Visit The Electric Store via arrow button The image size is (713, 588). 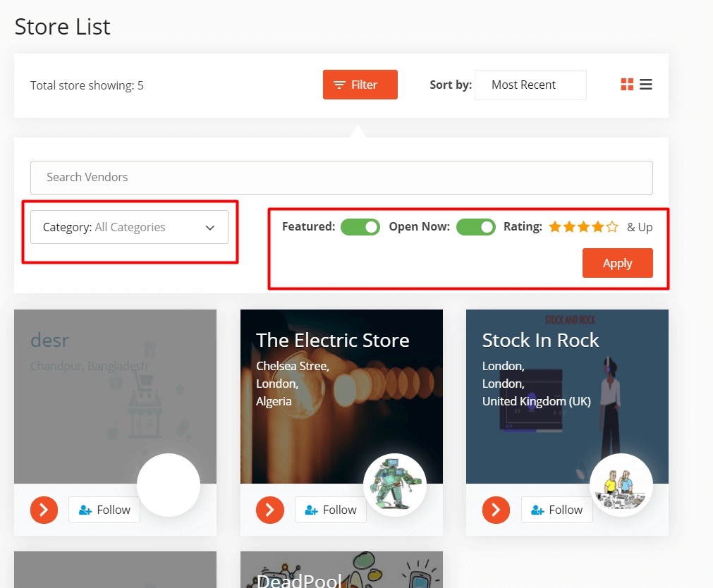click(x=270, y=510)
